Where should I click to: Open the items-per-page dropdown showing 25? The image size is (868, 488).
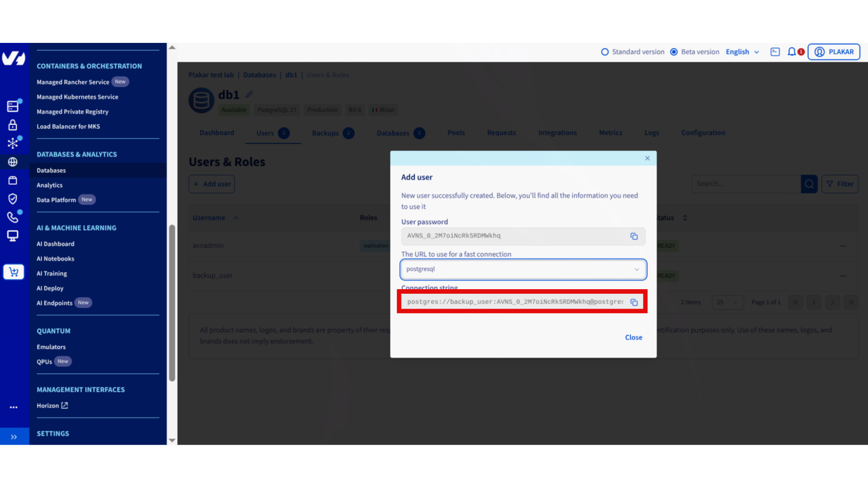[727, 302]
